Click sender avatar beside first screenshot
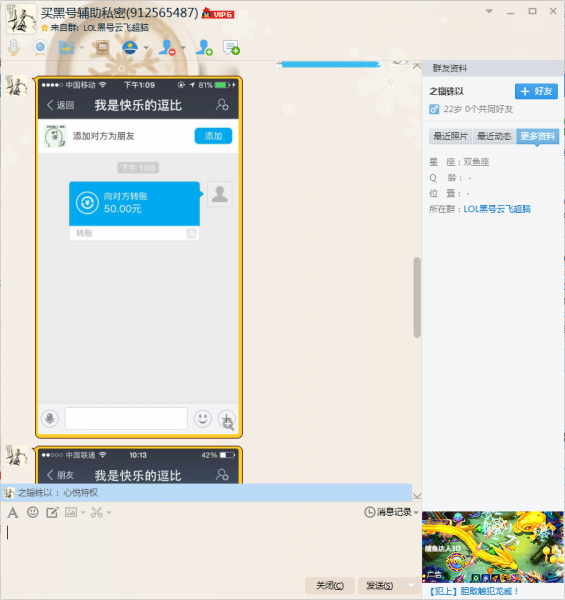This screenshot has height=600, width=565. (x=16, y=85)
